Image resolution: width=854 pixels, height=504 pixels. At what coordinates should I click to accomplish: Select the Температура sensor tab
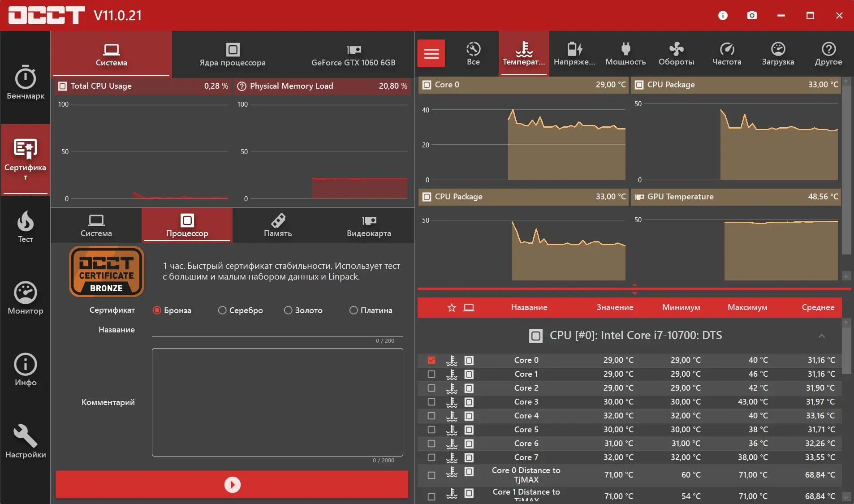point(524,54)
